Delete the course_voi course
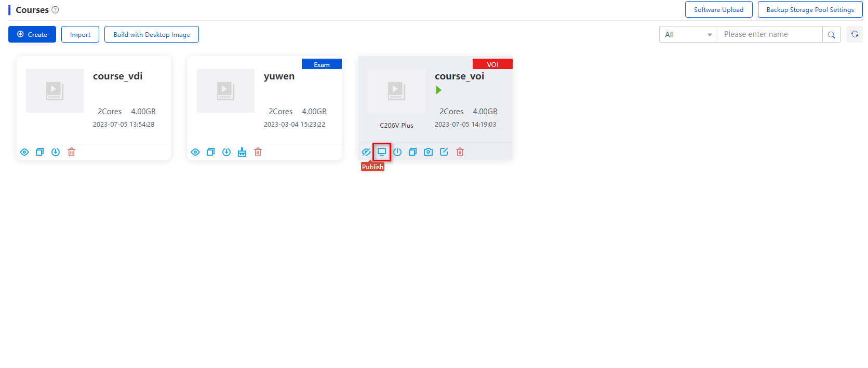This screenshot has height=368, width=868. pyautogui.click(x=460, y=152)
